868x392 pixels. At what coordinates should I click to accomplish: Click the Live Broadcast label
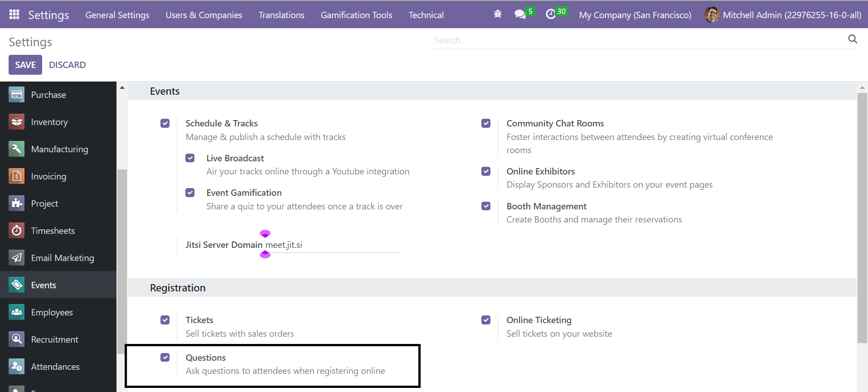pos(235,158)
